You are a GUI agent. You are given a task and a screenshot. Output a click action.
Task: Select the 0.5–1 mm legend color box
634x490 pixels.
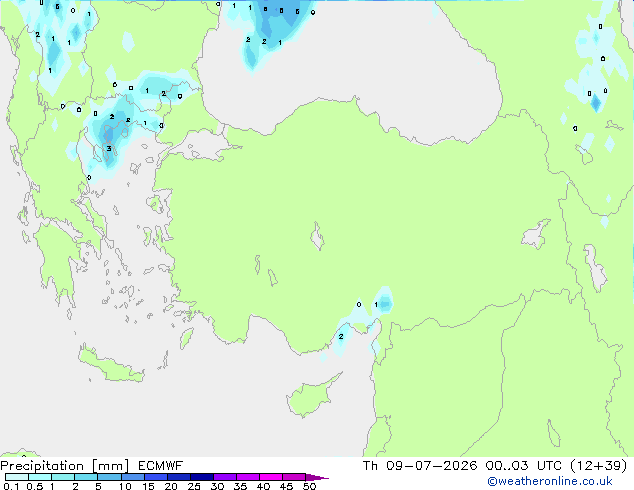[x=40, y=477]
